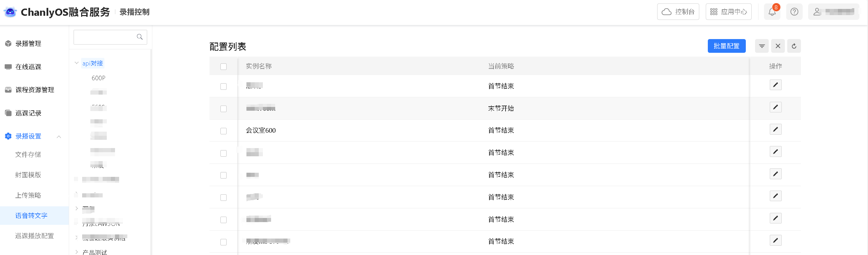Collapse the api对接 tree node
The height and width of the screenshot is (255, 868).
(77, 63)
